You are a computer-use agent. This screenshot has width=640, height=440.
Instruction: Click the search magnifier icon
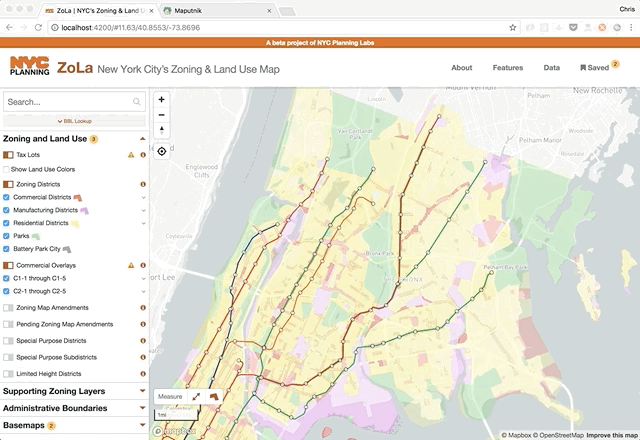point(137,102)
